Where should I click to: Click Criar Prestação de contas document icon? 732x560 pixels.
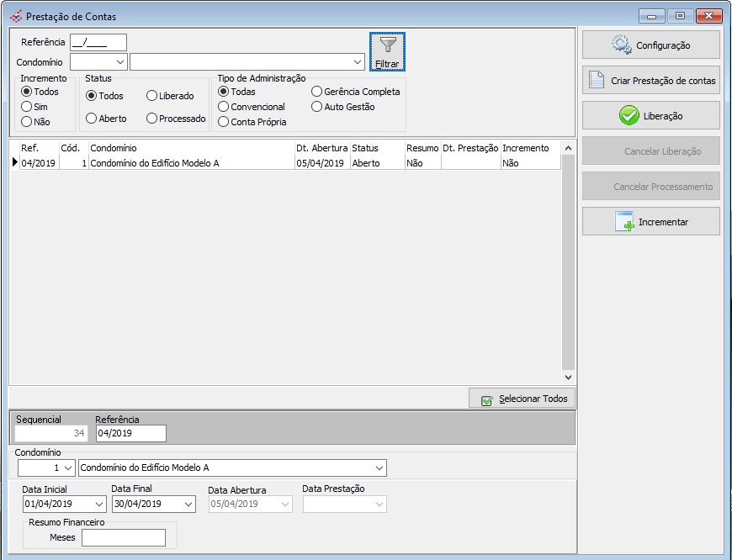point(597,81)
